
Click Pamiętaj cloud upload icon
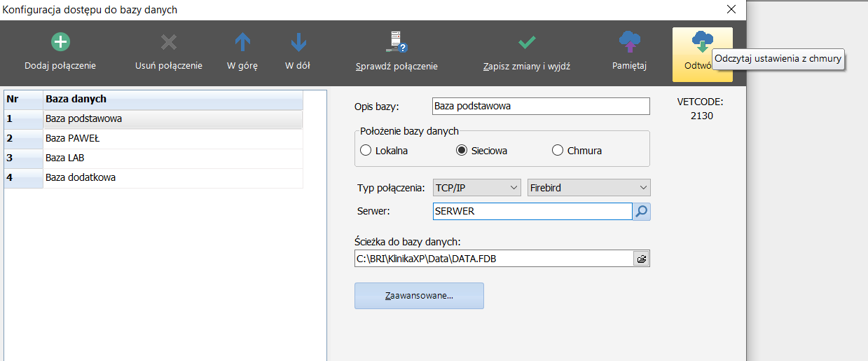click(630, 42)
